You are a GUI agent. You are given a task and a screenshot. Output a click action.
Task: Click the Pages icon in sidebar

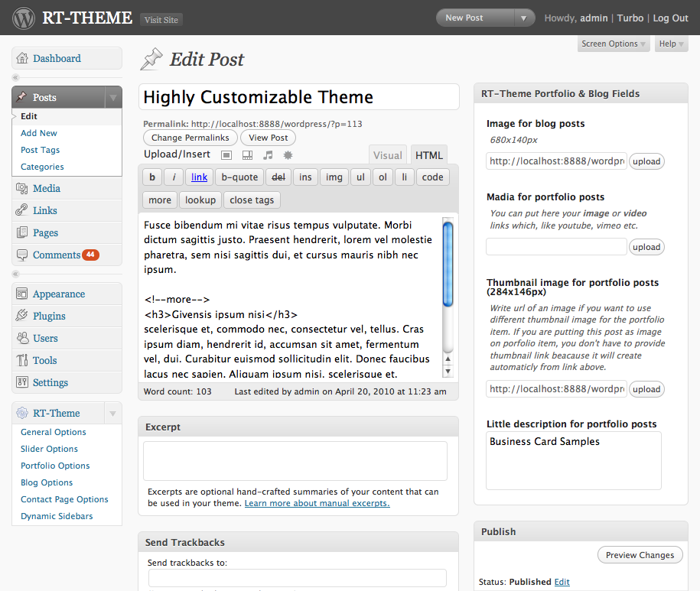[x=22, y=232]
